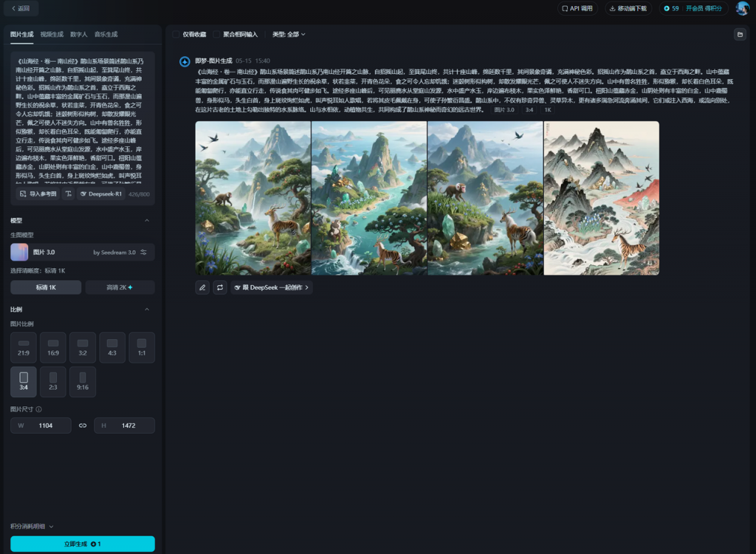Viewport: 756px width, 554px height.
Task: Click 跟 DeepSeek 一起创作 button
Action: pyautogui.click(x=272, y=287)
